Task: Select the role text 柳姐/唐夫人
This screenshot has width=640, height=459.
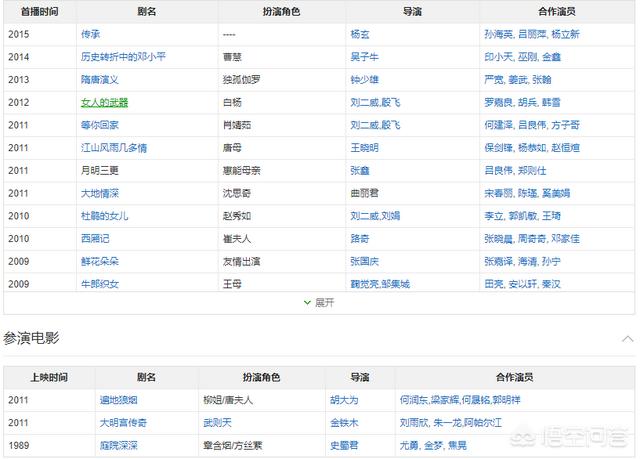Action: point(228,400)
